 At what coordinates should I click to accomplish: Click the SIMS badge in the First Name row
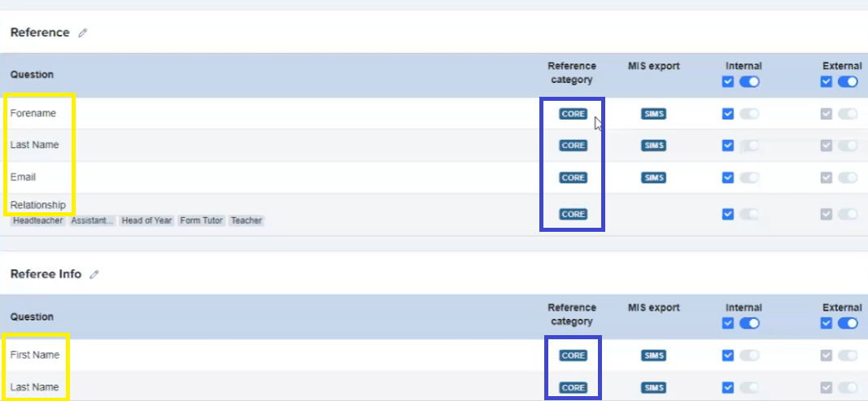(x=653, y=355)
